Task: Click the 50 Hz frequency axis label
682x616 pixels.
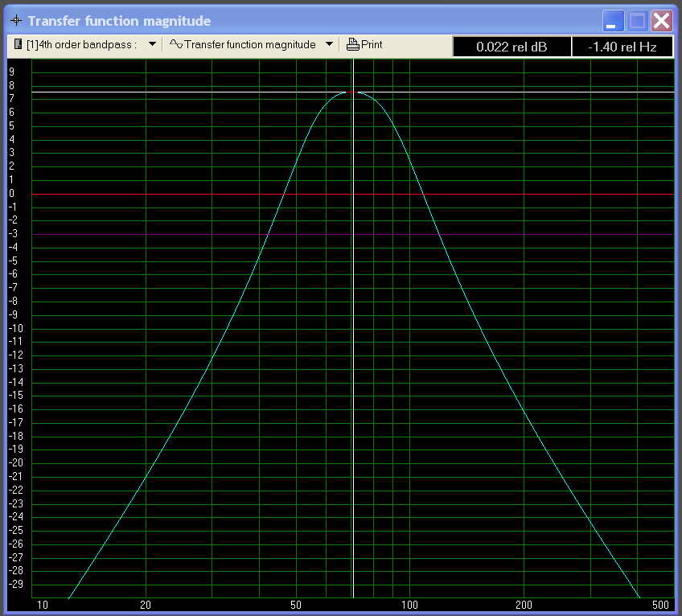Action: click(296, 605)
